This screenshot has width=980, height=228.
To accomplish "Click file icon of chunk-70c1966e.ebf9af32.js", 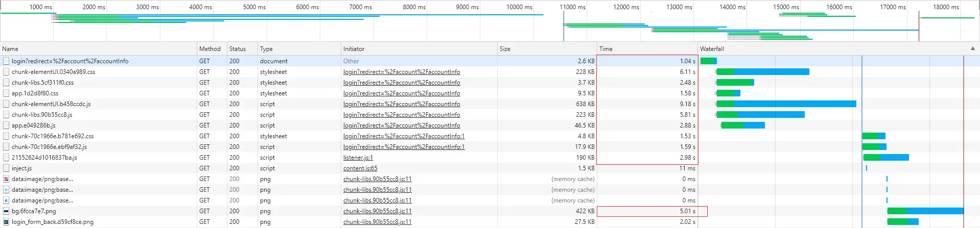I will 6,147.
